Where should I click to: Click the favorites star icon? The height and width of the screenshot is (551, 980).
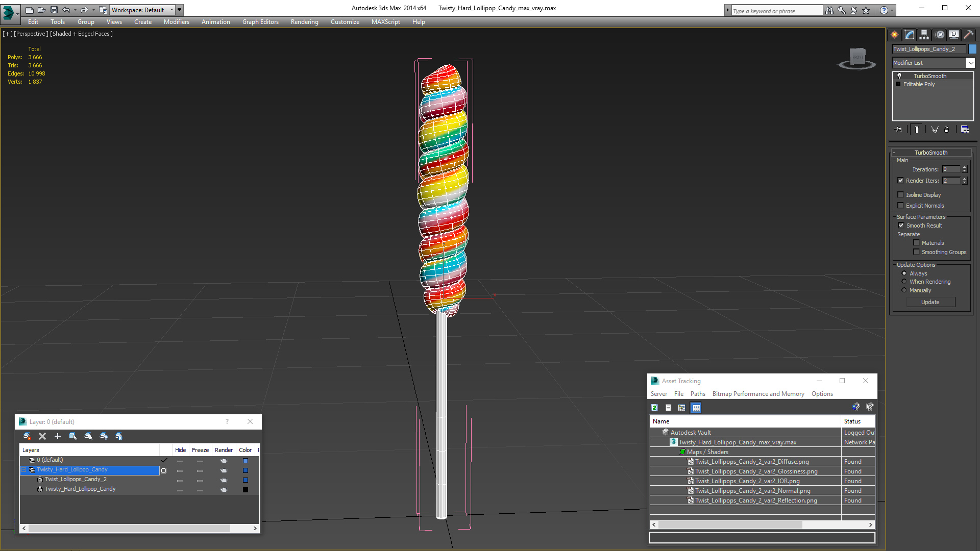coord(866,10)
